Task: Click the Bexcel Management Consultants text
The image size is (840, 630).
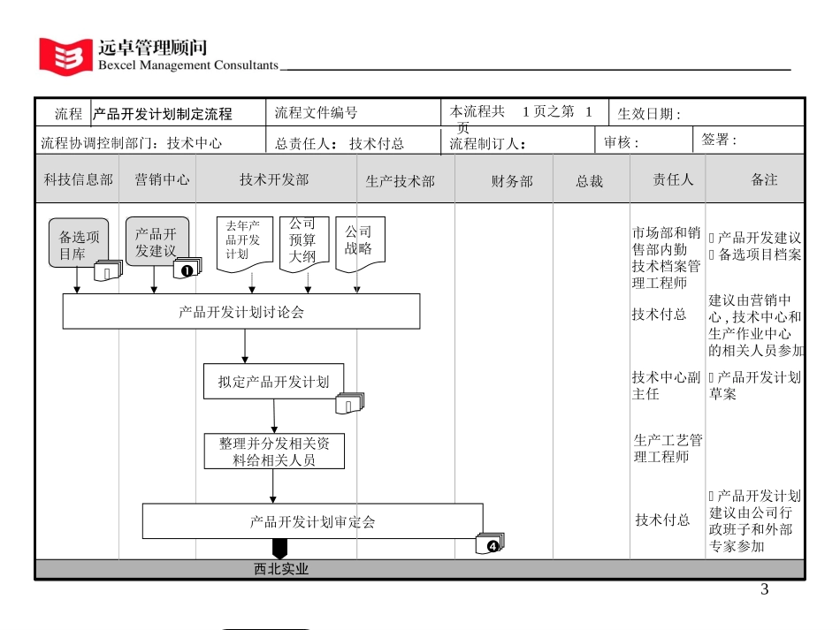Action: (x=188, y=65)
